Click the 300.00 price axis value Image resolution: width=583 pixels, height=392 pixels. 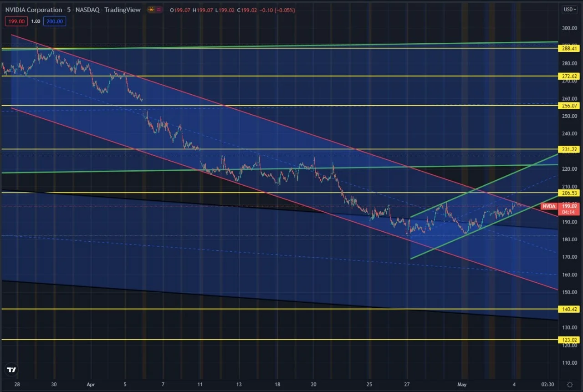[x=569, y=28]
